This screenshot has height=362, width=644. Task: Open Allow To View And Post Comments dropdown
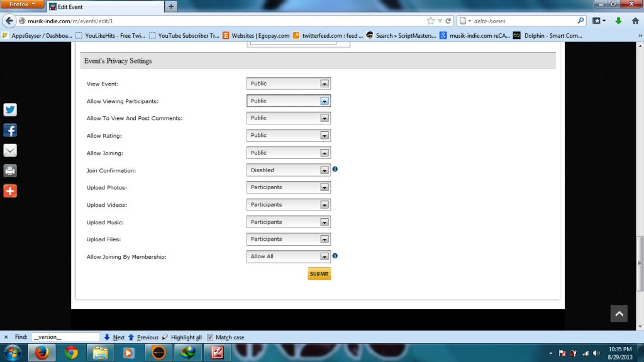pos(289,118)
